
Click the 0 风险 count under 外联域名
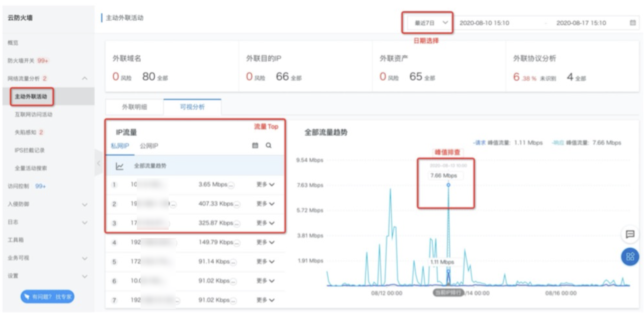(x=122, y=77)
